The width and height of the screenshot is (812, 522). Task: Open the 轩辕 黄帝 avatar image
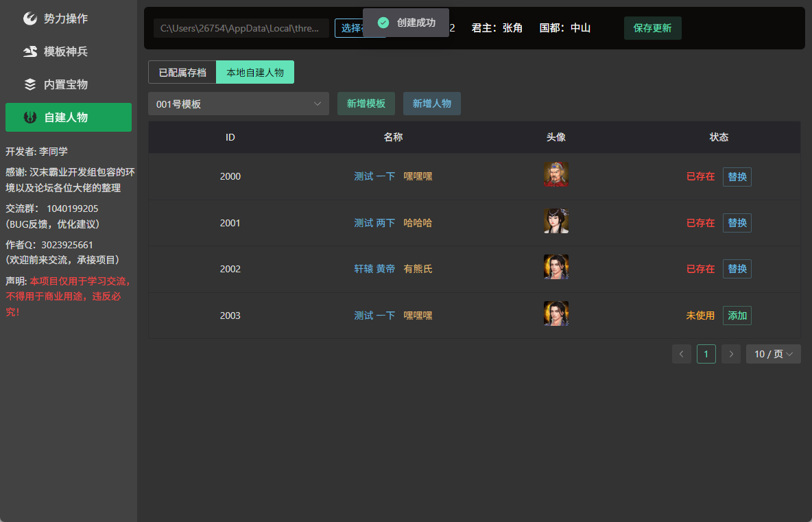556,268
